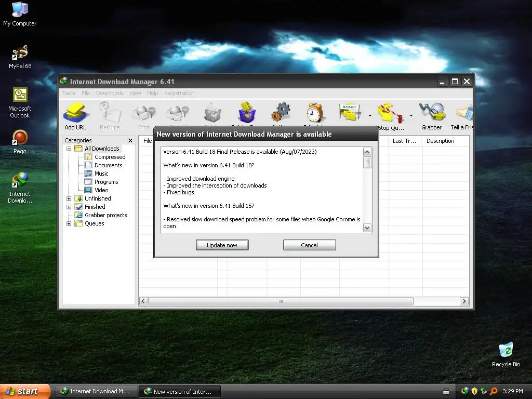Click dialog scrollbar up arrow

tap(367, 152)
